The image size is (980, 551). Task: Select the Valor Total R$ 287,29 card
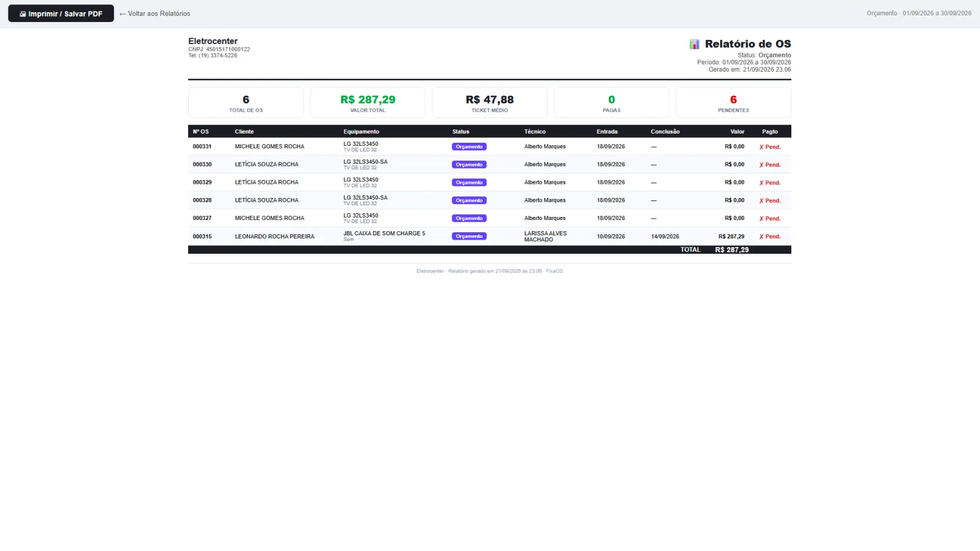point(367,102)
